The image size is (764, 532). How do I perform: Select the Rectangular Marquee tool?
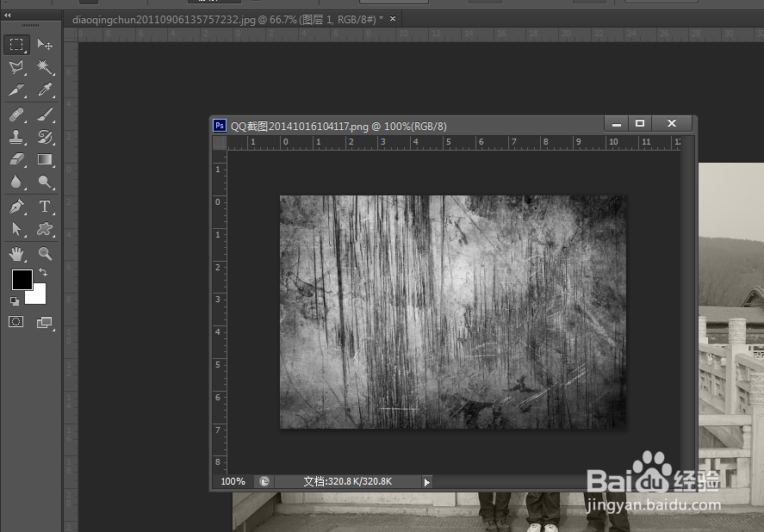16,45
